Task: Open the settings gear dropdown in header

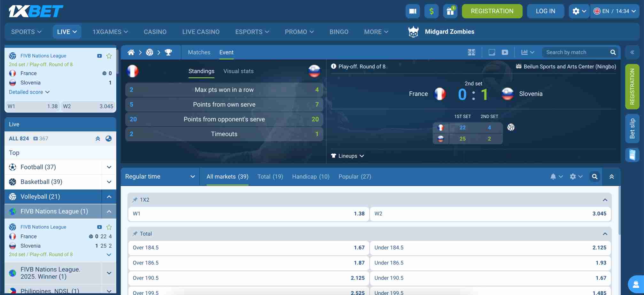Action: [x=579, y=11]
